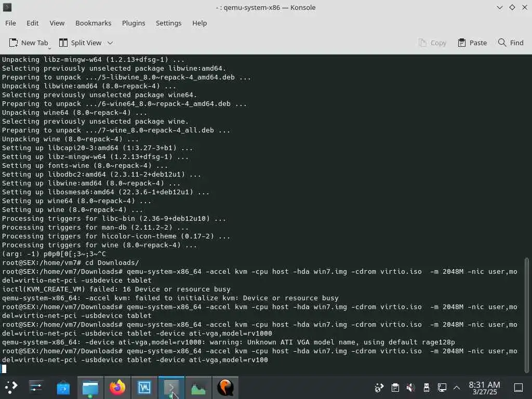
Task: Click 'Unpacking wine (8.0~repack-4)' line
Action: pos(70,139)
